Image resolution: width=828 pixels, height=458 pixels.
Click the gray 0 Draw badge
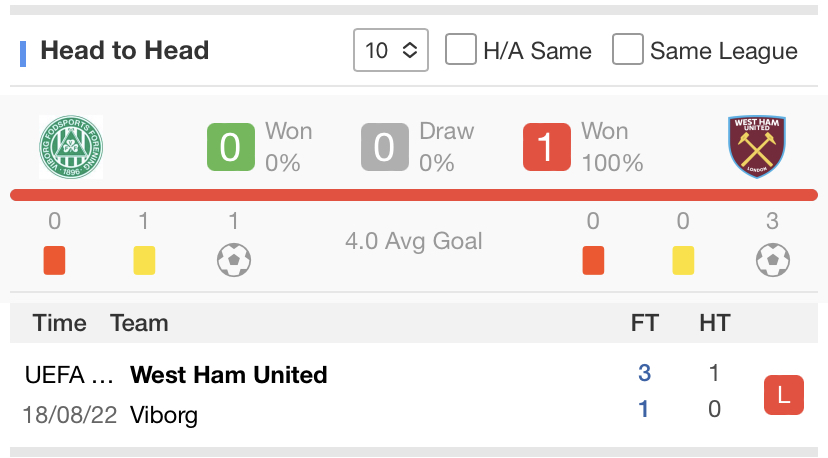[x=385, y=147]
